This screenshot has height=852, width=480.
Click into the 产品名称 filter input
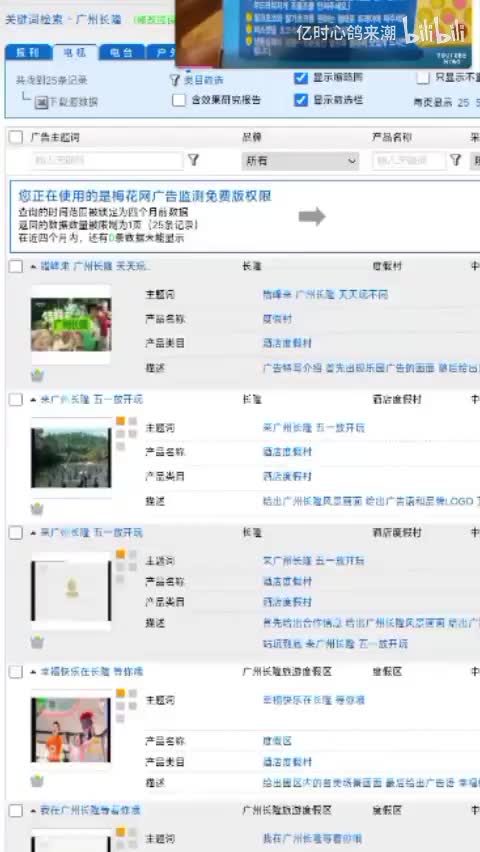point(409,160)
